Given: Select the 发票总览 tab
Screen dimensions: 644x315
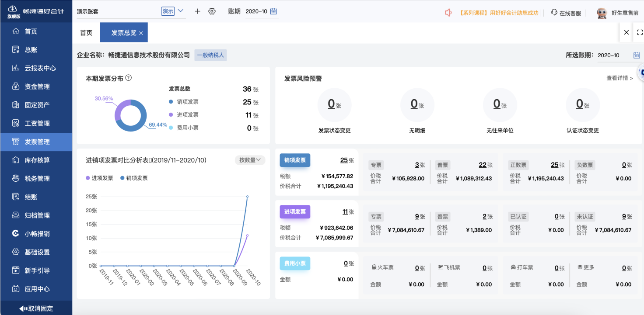Looking at the screenshot, I should click(x=122, y=32).
